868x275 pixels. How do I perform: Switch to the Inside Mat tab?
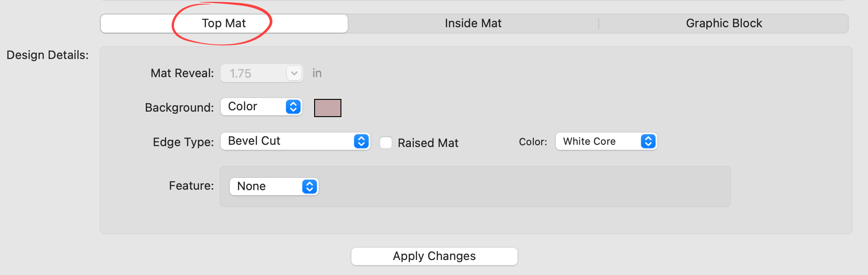coord(473,24)
